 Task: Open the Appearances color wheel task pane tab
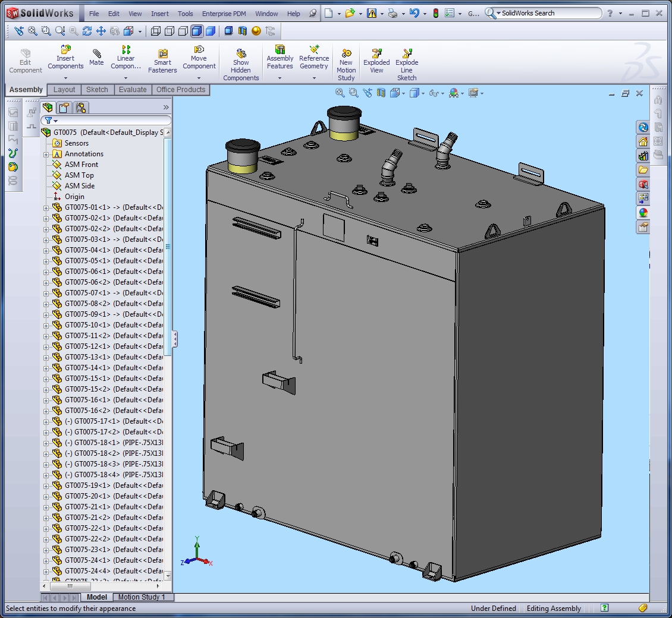[643, 213]
